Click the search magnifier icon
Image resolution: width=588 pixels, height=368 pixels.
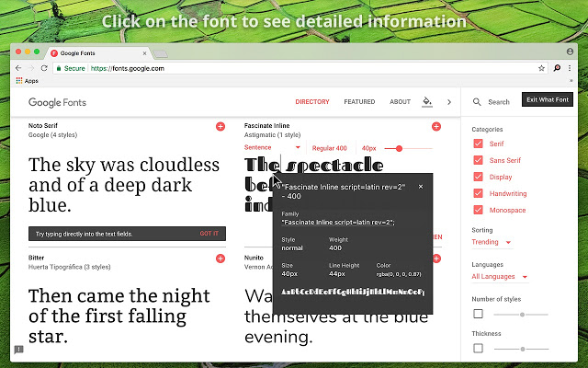coord(477,102)
